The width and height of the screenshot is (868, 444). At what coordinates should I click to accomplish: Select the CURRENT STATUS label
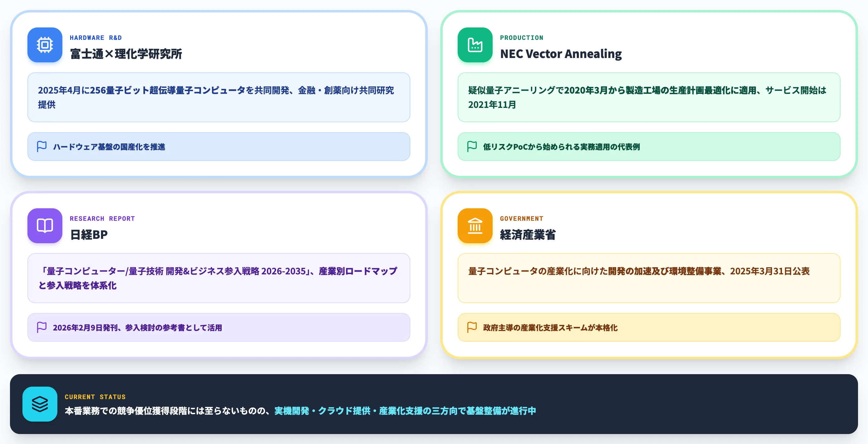pos(95,397)
